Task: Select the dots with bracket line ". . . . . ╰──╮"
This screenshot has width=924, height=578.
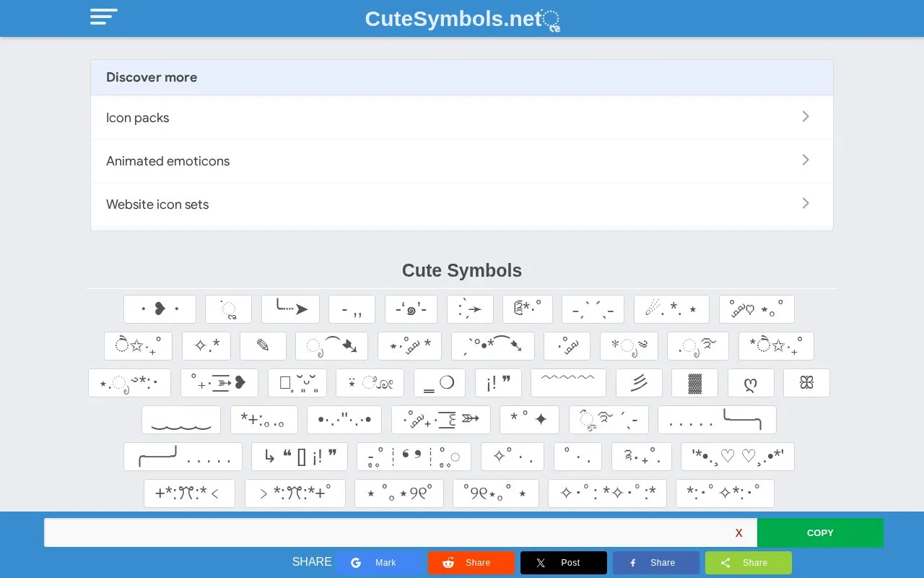Action: click(717, 420)
